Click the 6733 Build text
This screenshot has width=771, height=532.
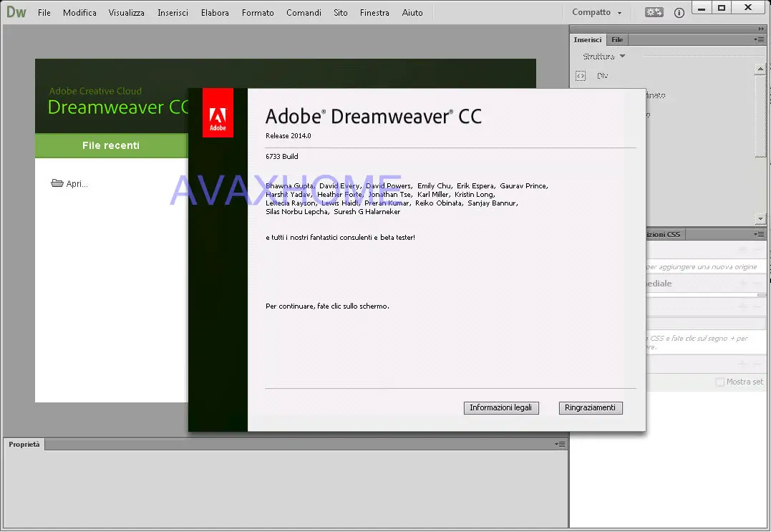point(282,156)
